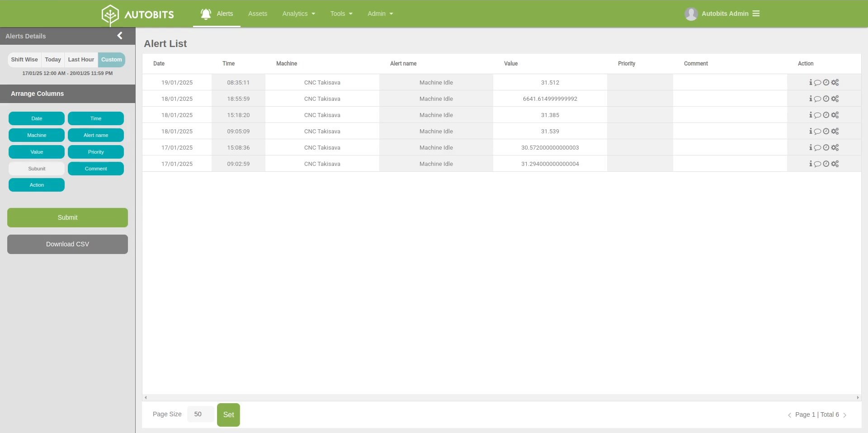868x433 pixels.
Task: Click the green Submit button
Action: pos(67,217)
